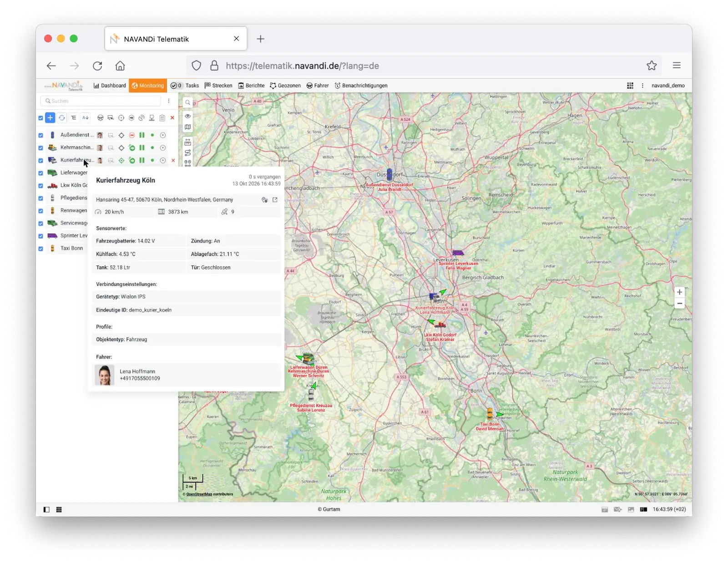This screenshot has width=728, height=564.
Task: Click green pause icon in Kehrmaschine row
Action: click(x=142, y=147)
